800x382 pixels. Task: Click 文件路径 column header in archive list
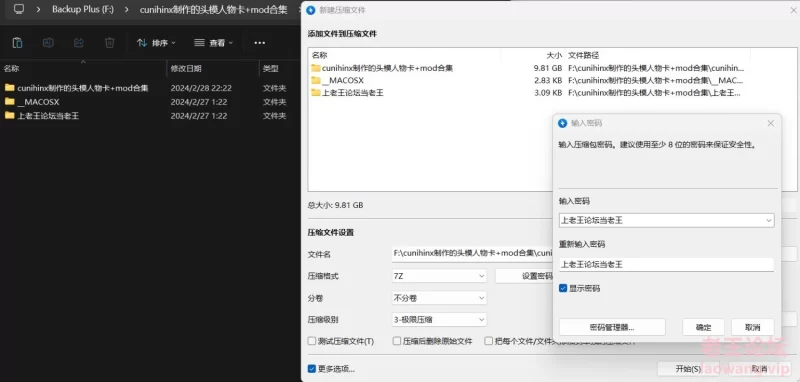584,55
